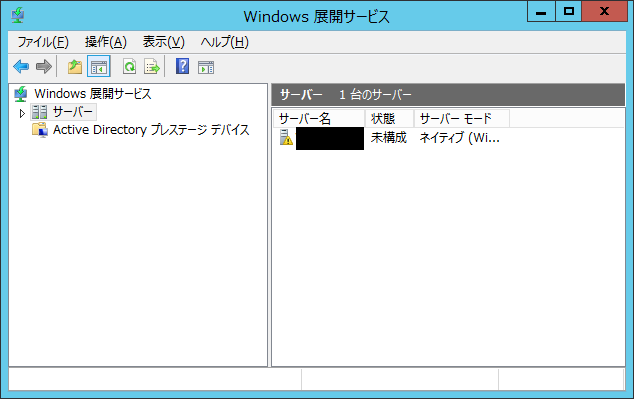The image size is (634, 399).
Task: Click the gray Forward arrow toolbar icon
Action: coord(44,66)
